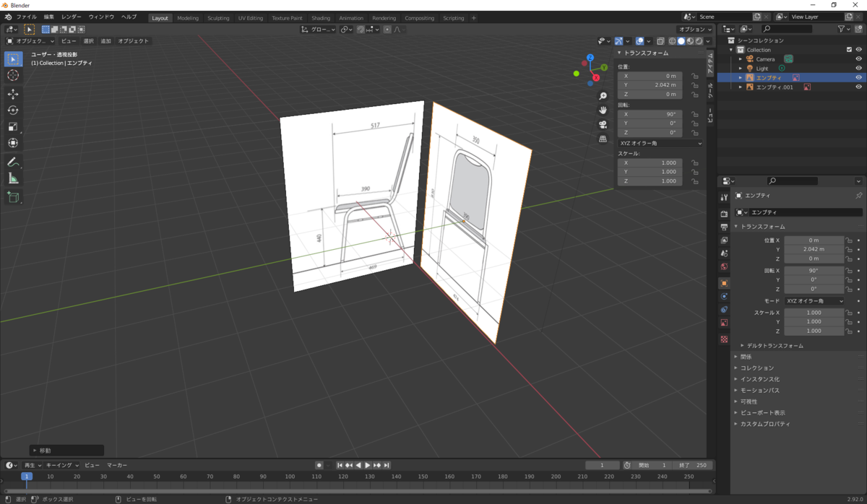
Task: Open the Physics properties tab
Action: click(x=724, y=296)
